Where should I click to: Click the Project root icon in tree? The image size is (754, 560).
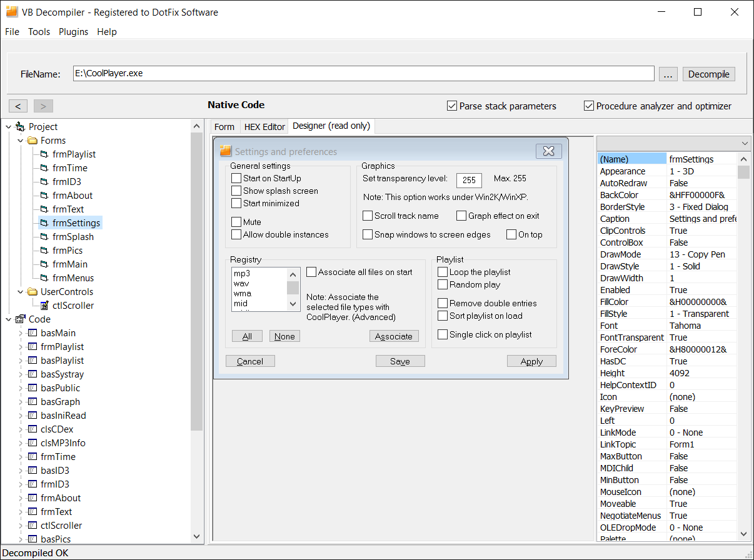click(20, 127)
